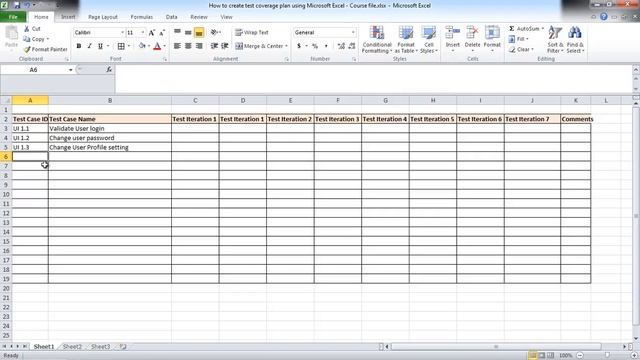This screenshot has height=360, width=640.
Task: Click the Increase Decimal icon
Action: 341,46
